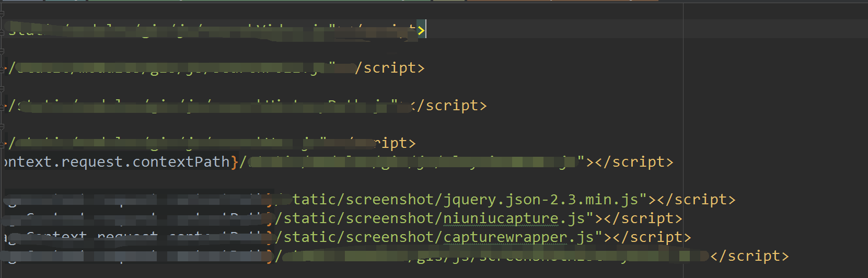868x278 pixels.
Task: Click closing script tag after capturewrapper.js
Action: [652, 237]
